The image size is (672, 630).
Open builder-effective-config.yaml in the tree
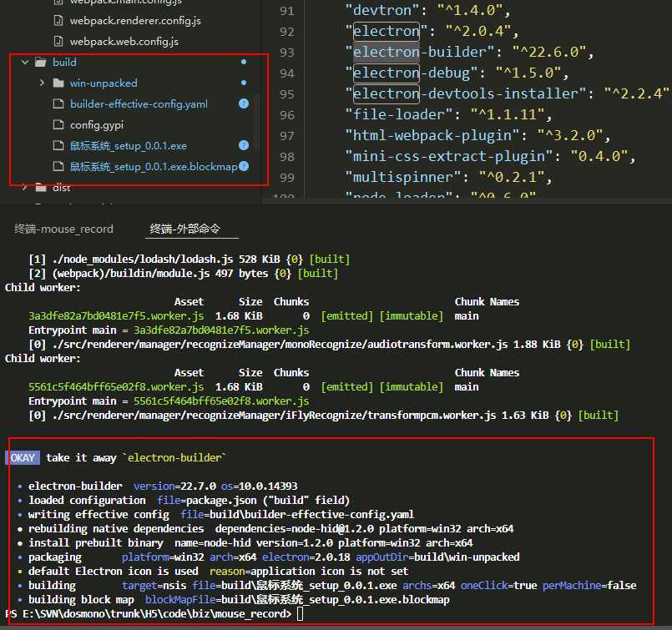click(139, 104)
